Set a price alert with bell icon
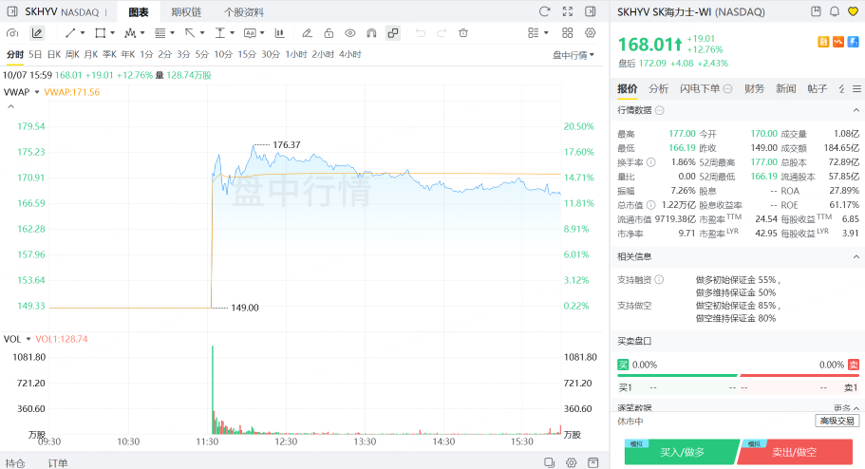Image resolution: width=865 pixels, height=469 pixels. pyautogui.click(x=835, y=12)
